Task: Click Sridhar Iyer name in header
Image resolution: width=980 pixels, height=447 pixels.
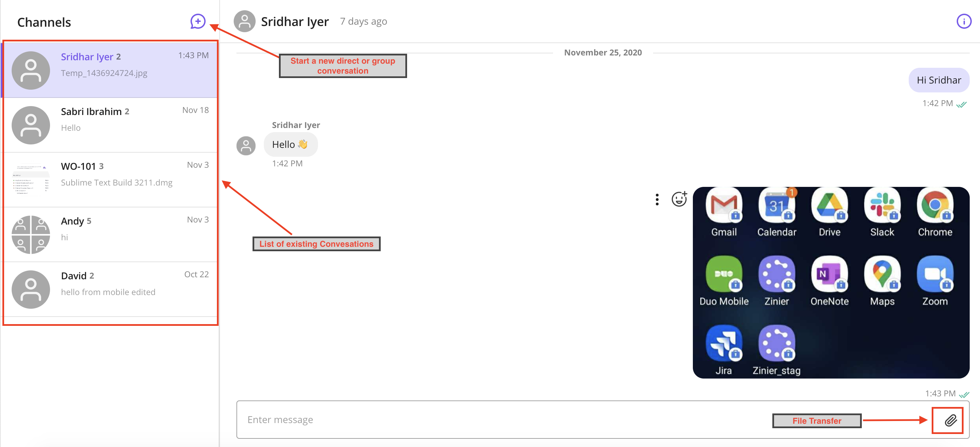Action: click(x=295, y=22)
